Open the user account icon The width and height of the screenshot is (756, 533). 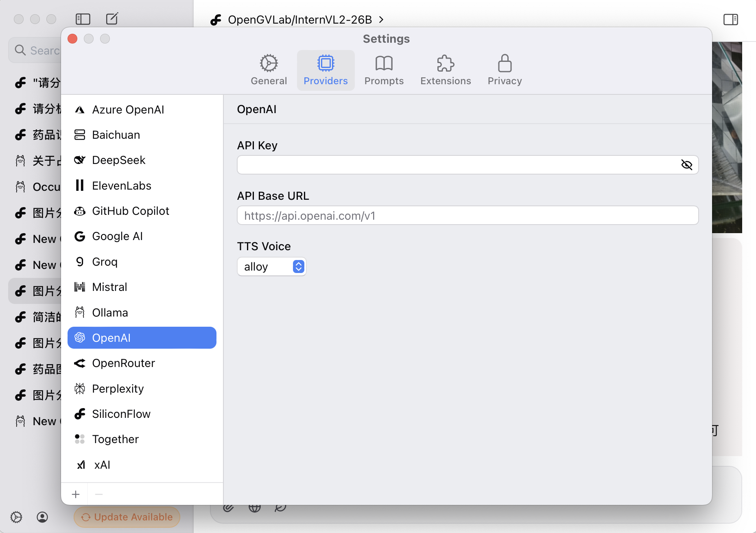(x=42, y=517)
